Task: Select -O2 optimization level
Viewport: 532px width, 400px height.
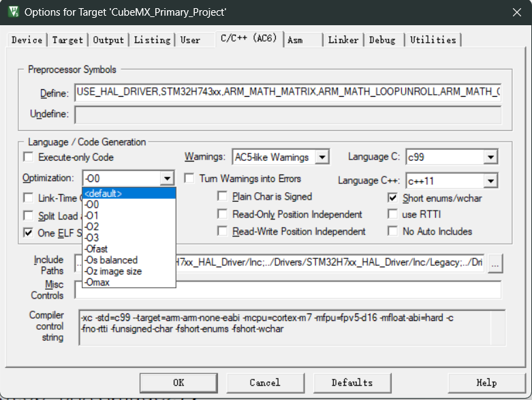Action: click(x=129, y=227)
